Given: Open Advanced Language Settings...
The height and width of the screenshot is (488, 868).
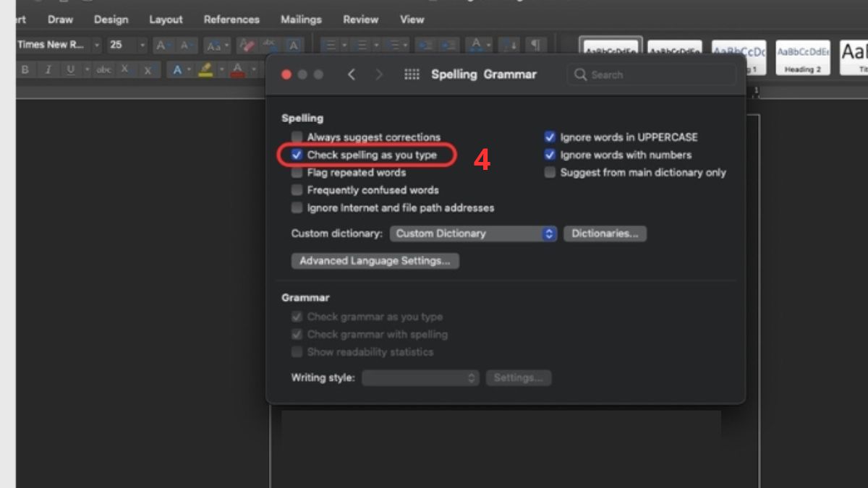Looking at the screenshot, I should (375, 260).
